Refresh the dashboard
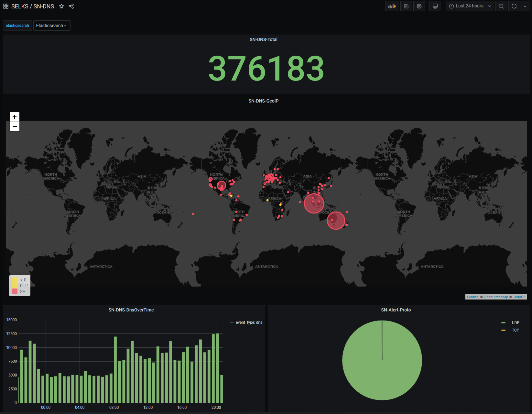Image resolution: width=532 pixels, height=414 pixels. tap(514, 6)
